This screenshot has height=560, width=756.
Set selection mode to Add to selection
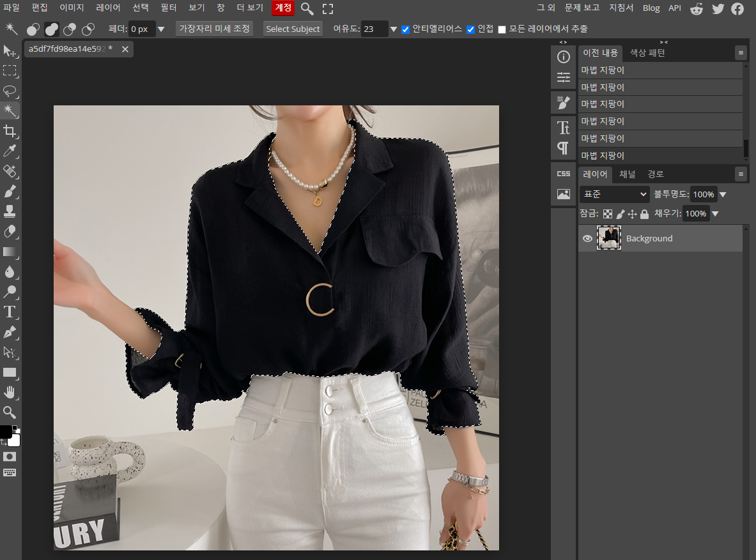click(x=52, y=29)
